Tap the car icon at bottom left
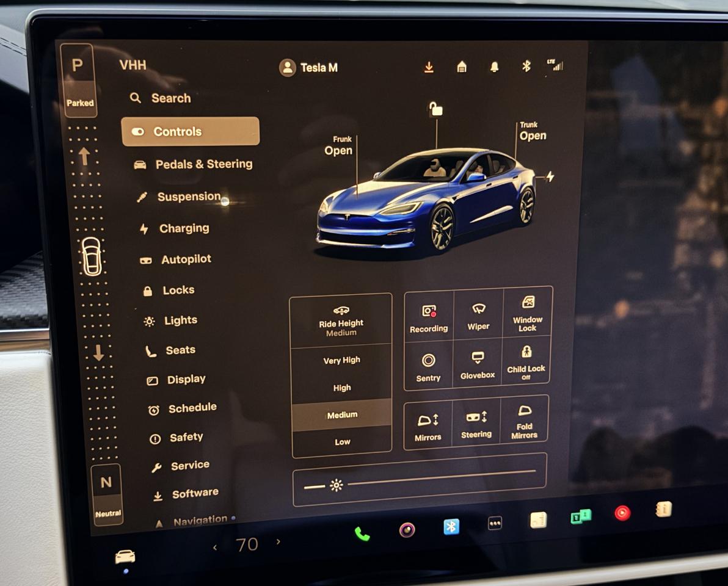 point(125,556)
